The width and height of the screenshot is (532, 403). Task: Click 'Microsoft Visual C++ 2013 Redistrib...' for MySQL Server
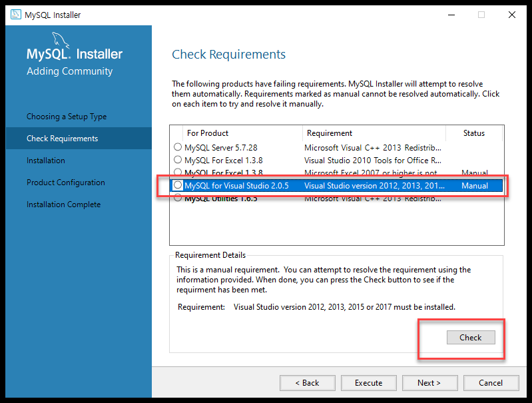373,148
